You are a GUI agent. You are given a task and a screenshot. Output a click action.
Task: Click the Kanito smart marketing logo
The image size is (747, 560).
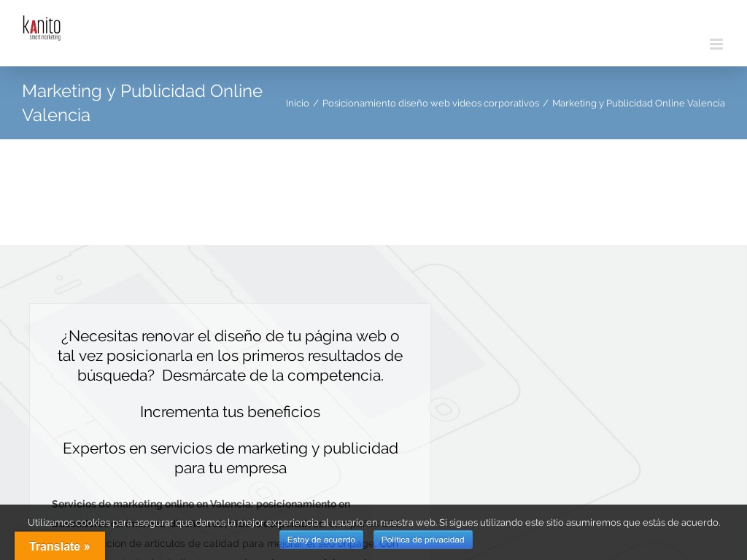coord(42,28)
